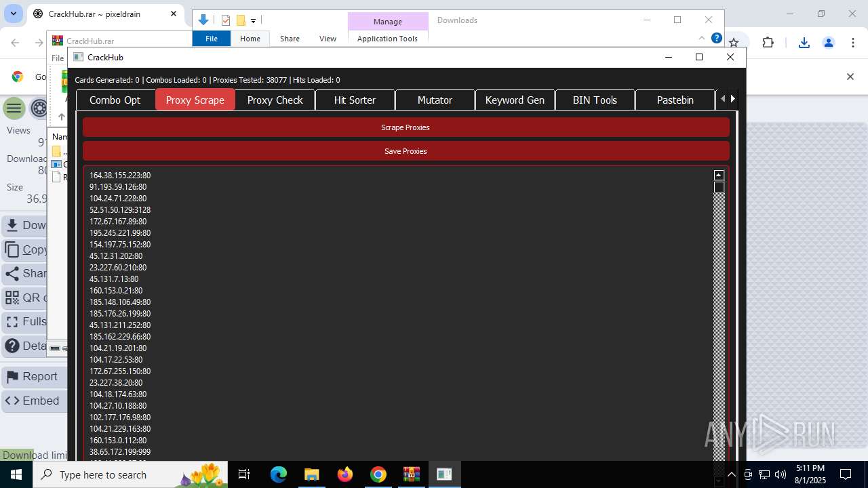Open Application Tools tab in Explorer
Image resolution: width=868 pixels, height=488 pixels.
(x=387, y=39)
